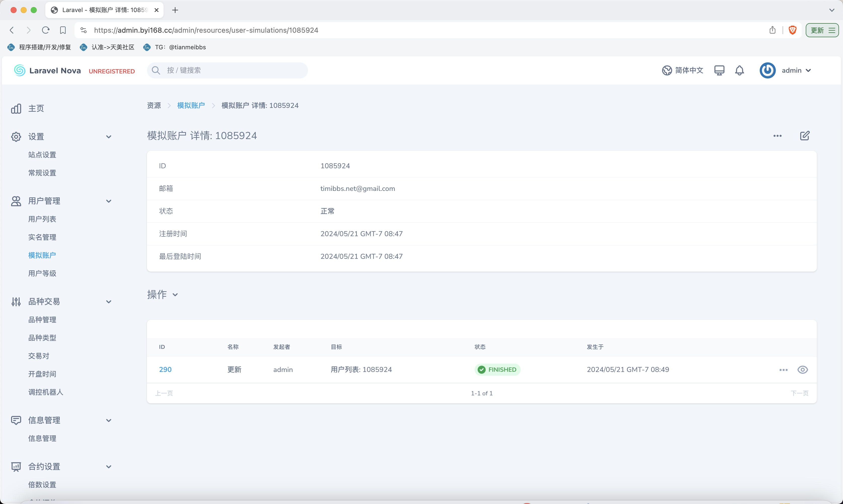843x504 pixels.
Task: Click the Laravel Nova logo icon
Action: click(x=20, y=70)
